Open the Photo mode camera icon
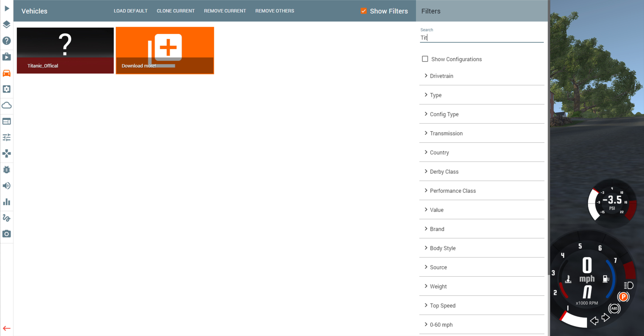Screen dimensions: 644x336 (x=7, y=234)
